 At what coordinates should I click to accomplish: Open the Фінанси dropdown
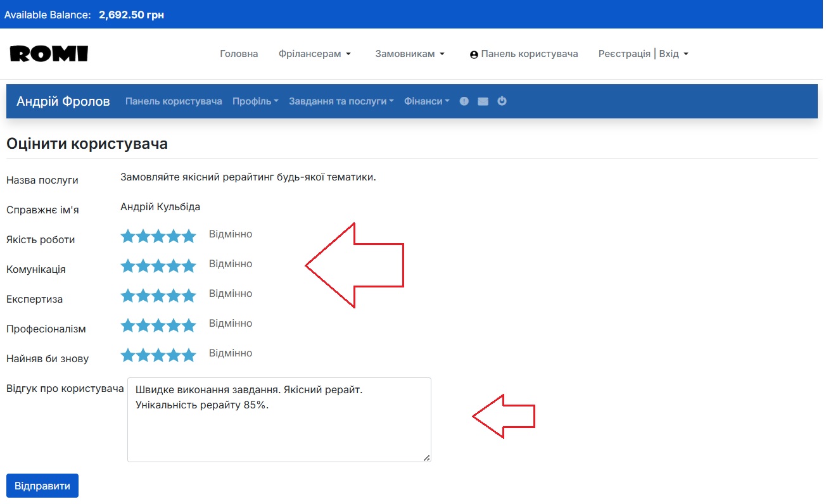pyautogui.click(x=427, y=101)
